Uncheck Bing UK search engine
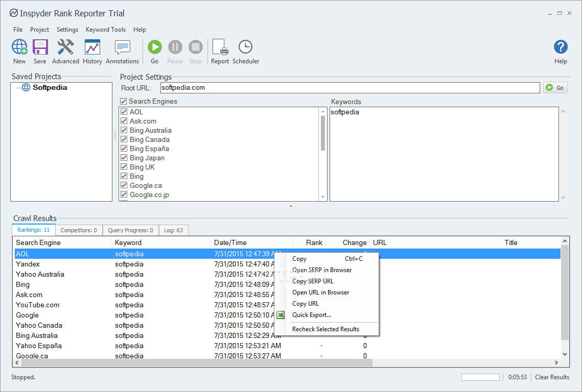This screenshot has height=392, width=582. point(124,167)
